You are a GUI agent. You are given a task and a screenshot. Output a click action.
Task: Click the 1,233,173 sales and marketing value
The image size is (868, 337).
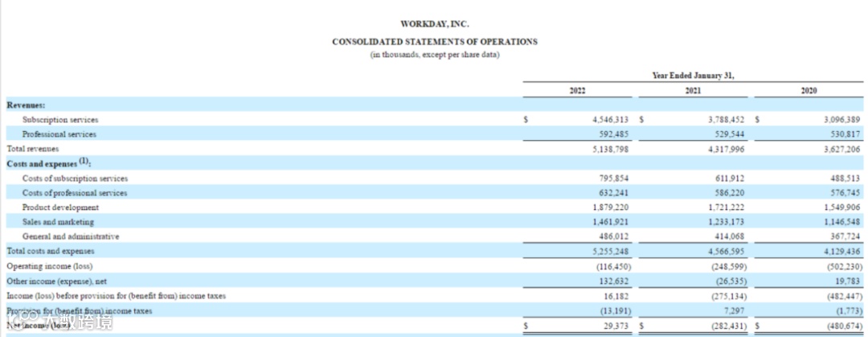[x=727, y=222]
